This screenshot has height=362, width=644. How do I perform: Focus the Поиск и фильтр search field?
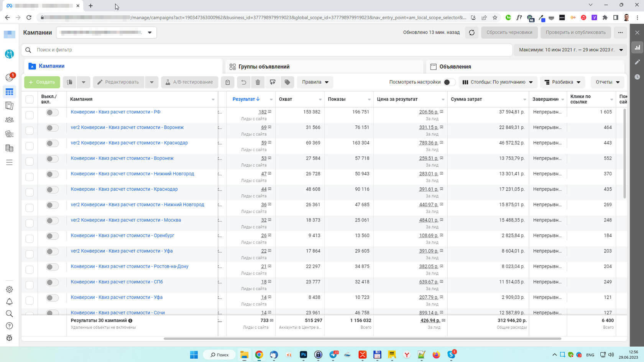coord(267,50)
